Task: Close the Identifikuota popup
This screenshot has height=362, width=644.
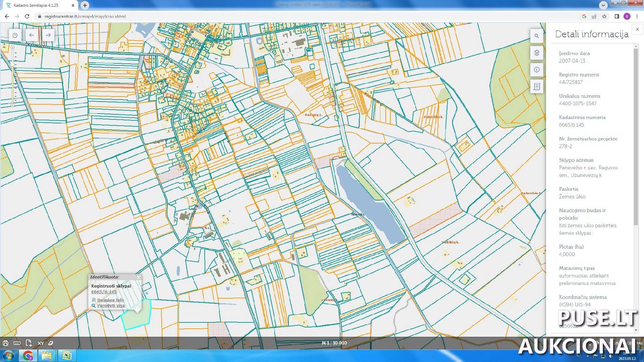Action: click(x=138, y=277)
